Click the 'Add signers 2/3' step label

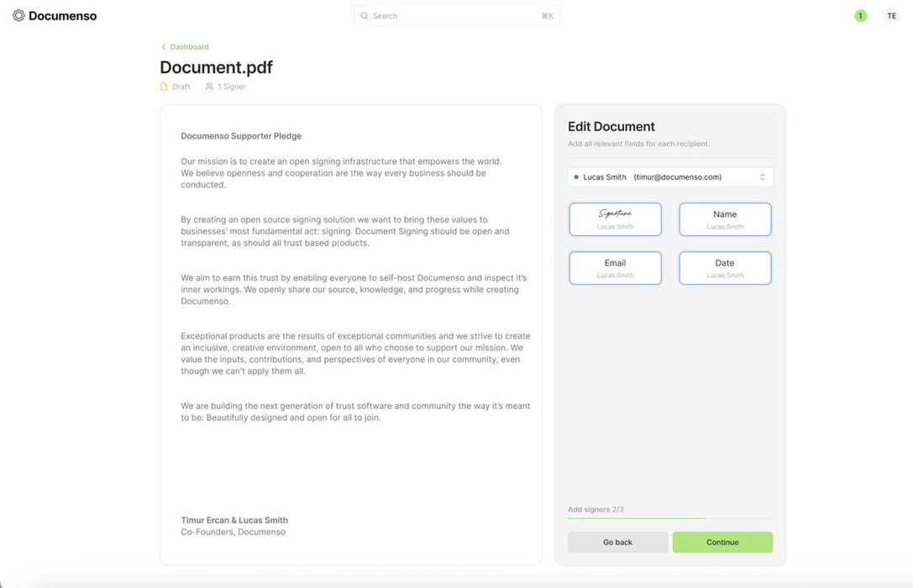pyautogui.click(x=596, y=509)
